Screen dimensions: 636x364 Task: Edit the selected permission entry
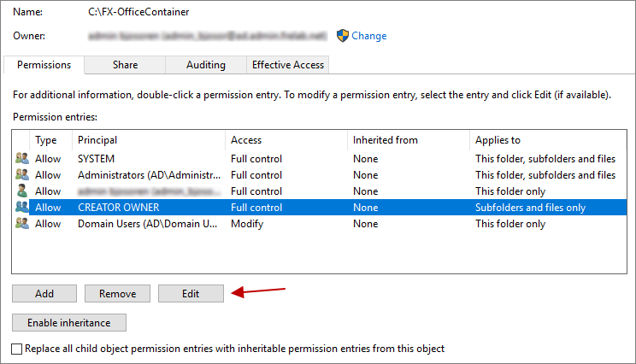pos(191,294)
